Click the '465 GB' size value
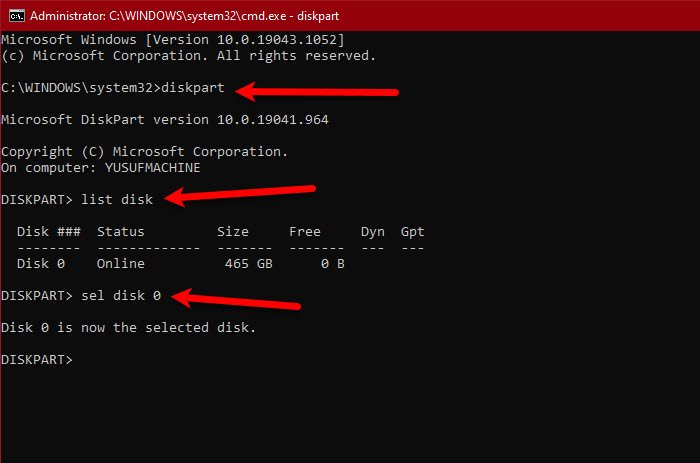The width and height of the screenshot is (700, 463). 237,263
